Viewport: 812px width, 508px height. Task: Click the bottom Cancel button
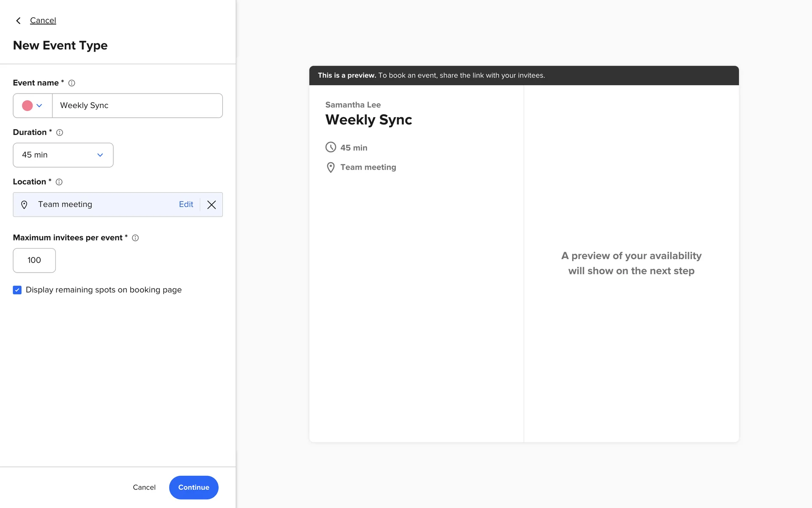pos(144,487)
